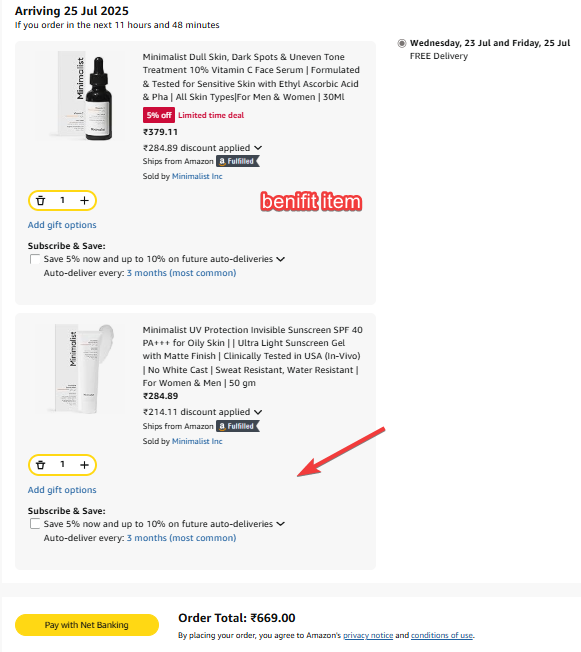Image resolution: width=581 pixels, height=652 pixels.
Task: Select Wednesday 23 Jul delivery option
Action: coord(402,43)
